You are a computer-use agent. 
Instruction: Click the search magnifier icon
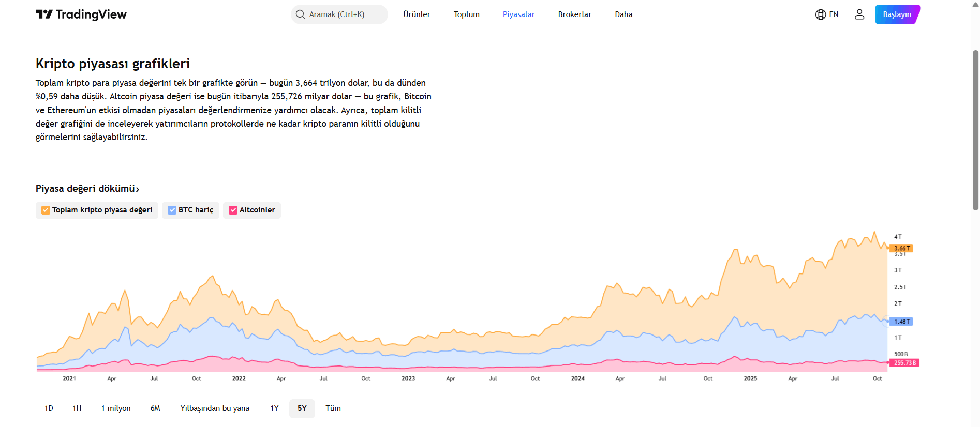coord(300,14)
